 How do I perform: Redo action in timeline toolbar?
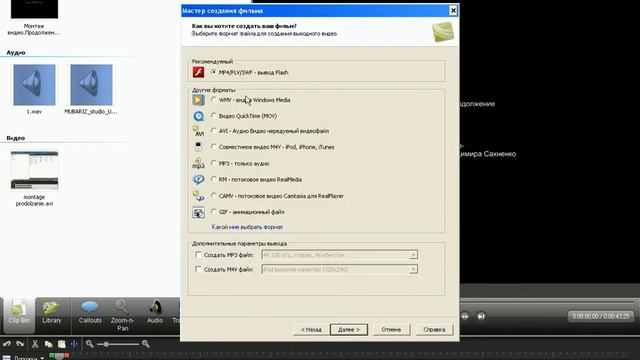pyautogui.click(x=20, y=344)
